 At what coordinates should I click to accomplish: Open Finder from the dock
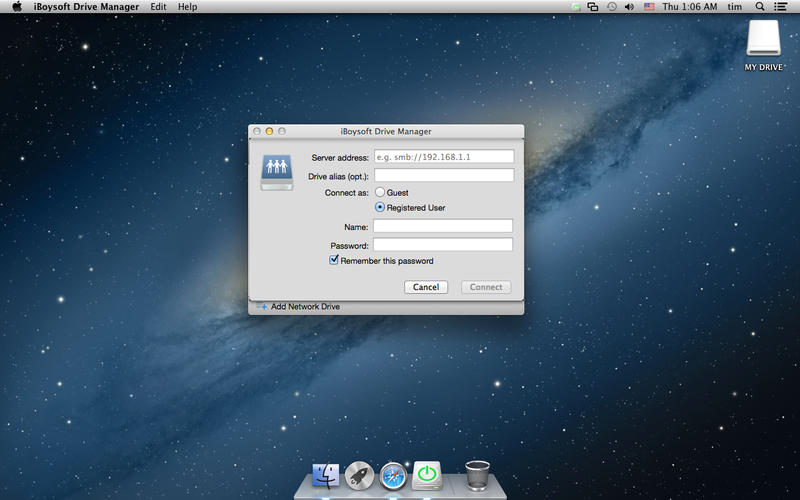[326, 475]
